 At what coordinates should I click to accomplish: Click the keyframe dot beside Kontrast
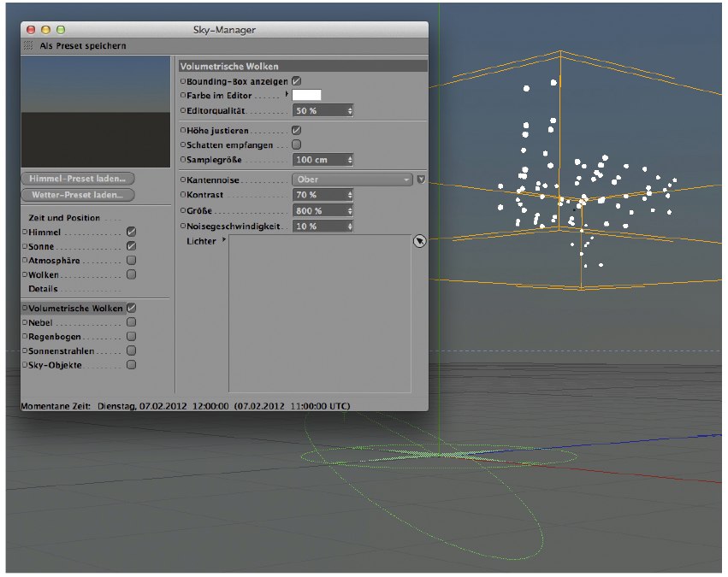coord(183,195)
